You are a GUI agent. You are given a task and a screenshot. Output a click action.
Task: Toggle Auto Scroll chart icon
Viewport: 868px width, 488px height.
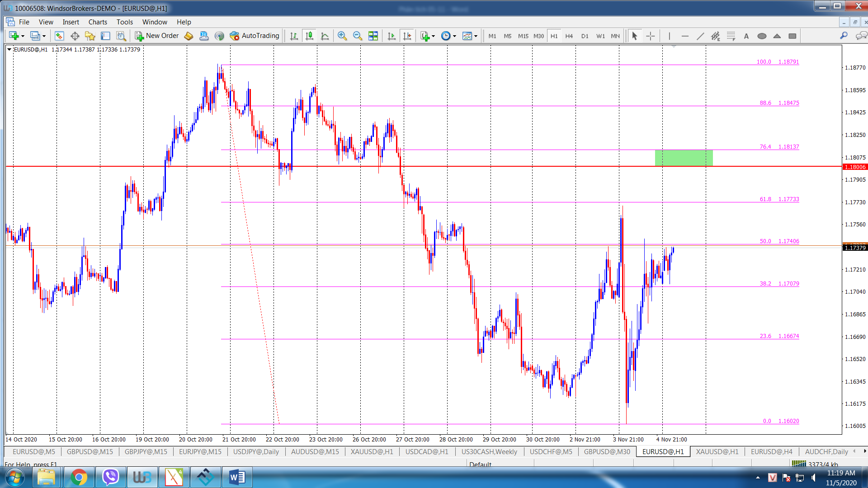click(x=392, y=36)
